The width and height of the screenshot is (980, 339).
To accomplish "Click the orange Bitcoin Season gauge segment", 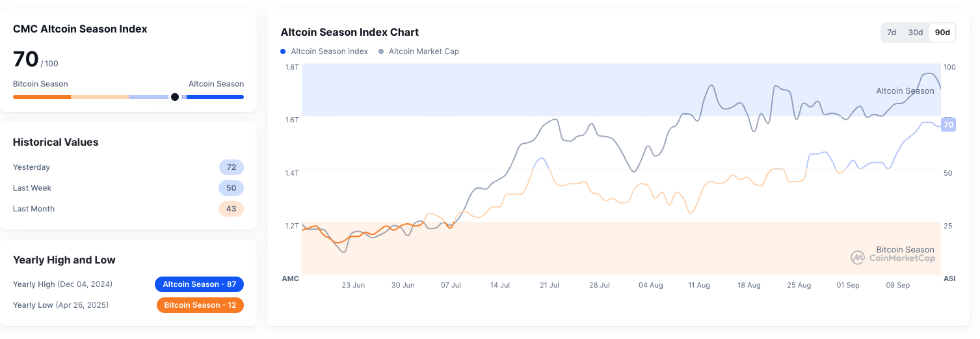I will click(42, 97).
